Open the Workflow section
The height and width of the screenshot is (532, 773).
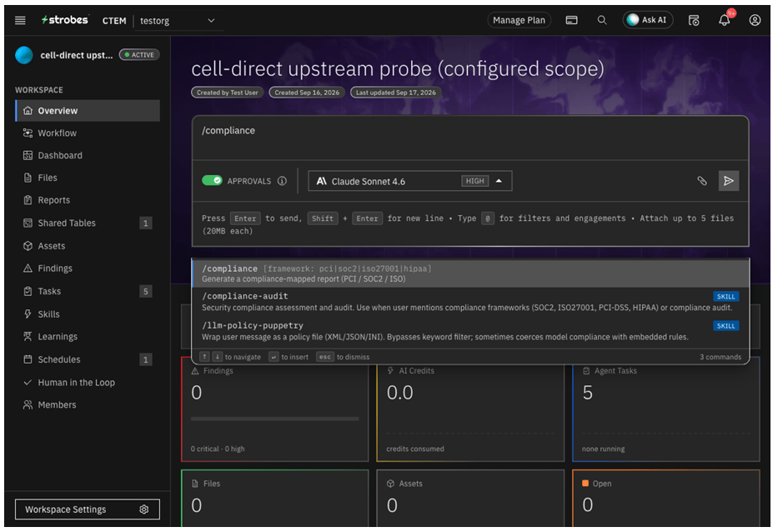(88, 133)
